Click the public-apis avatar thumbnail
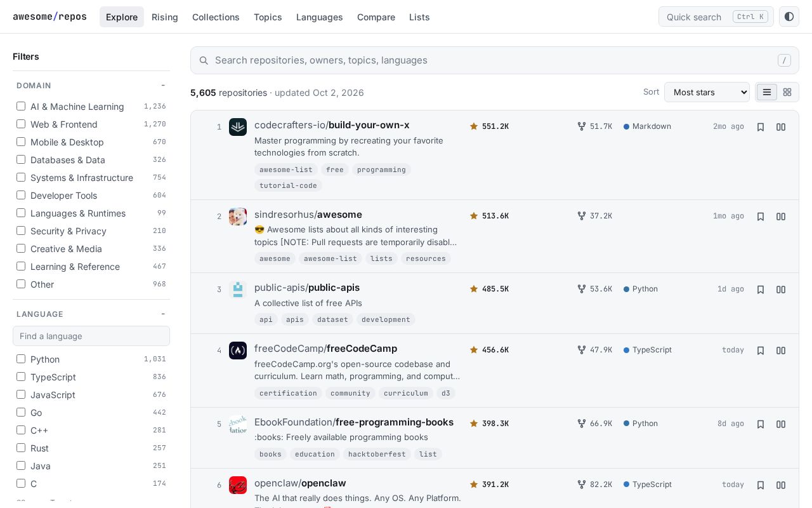 pyautogui.click(x=238, y=290)
